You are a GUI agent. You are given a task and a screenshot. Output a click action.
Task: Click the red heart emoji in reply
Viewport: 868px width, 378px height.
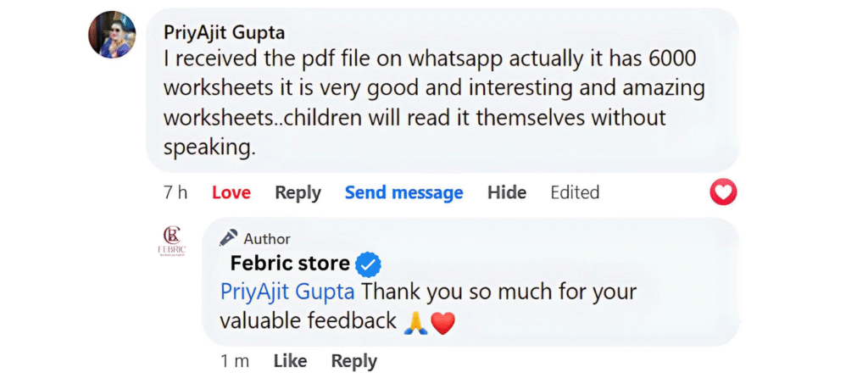coord(443,322)
